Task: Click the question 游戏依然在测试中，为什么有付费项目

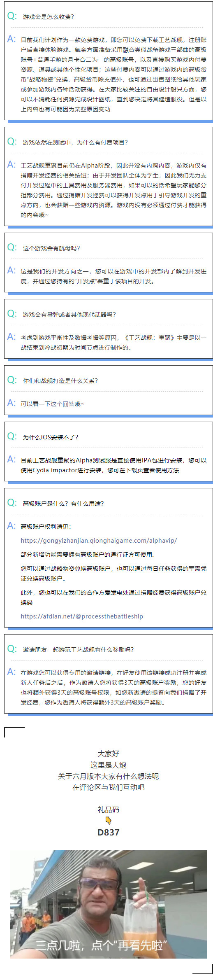Action: point(75,142)
